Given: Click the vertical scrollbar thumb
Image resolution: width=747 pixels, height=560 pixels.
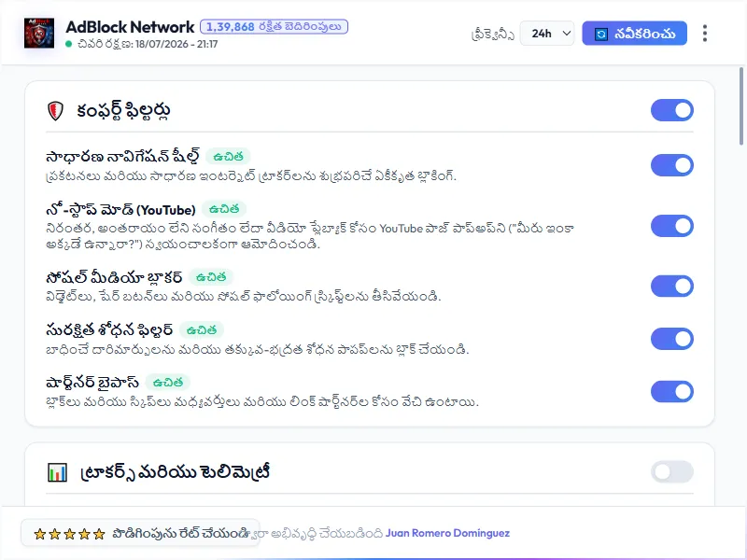Looking at the screenshot, I should point(741,105).
